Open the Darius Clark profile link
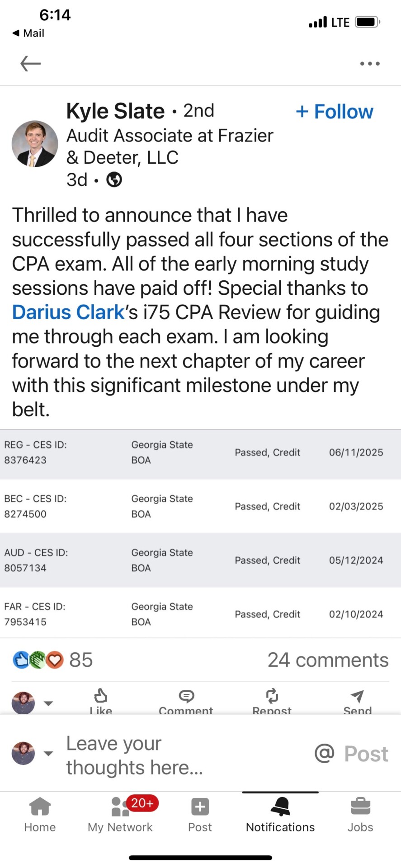The height and width of the screenshot is (868, 401). pos(68,312)
